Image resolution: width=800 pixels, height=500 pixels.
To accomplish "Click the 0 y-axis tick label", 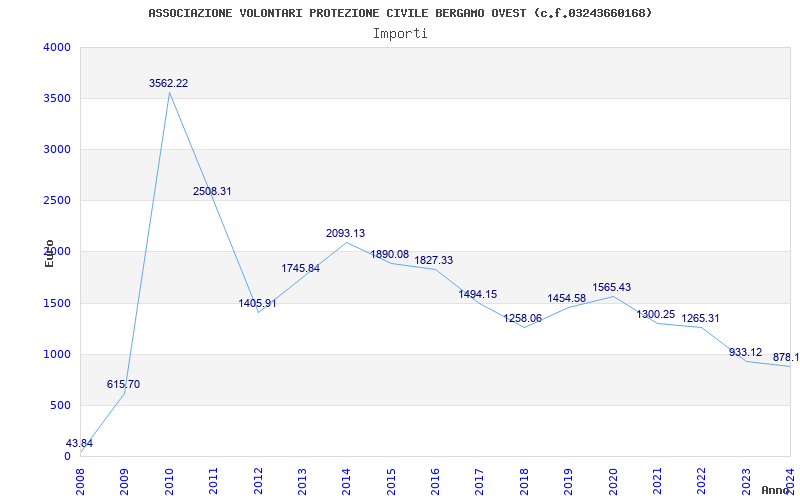I will pos(67,457).
